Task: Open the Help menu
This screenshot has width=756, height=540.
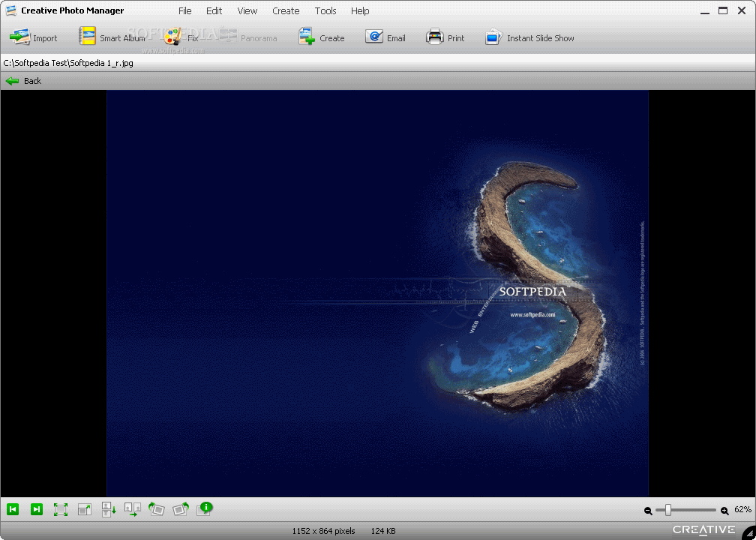Action: (360, 10)
